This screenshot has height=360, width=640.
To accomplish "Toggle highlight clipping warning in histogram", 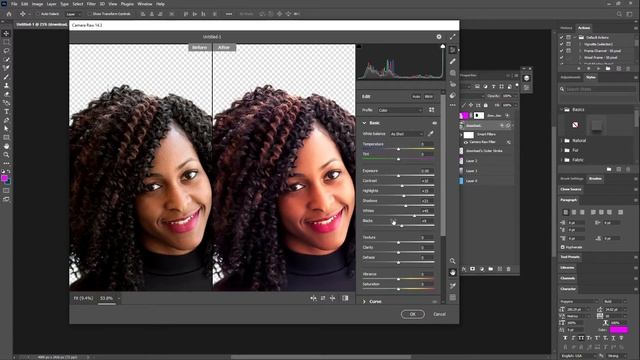I will click(x=443, y=47).
